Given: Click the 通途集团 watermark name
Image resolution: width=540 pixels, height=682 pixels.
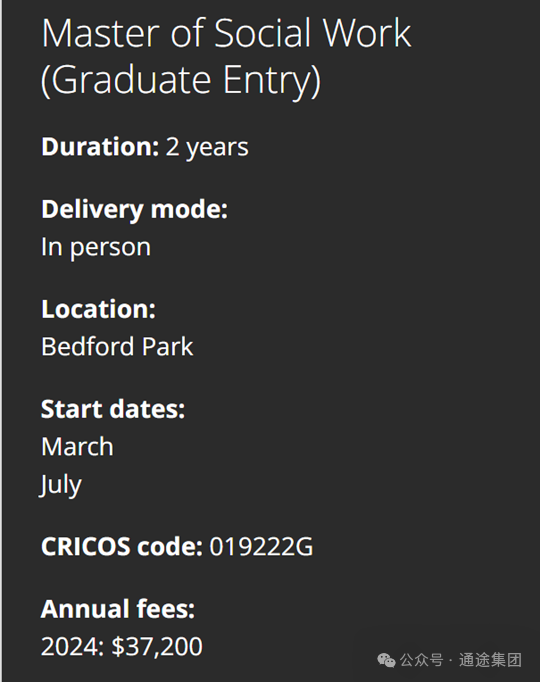Looking at the screenshot, I should (490, 660).
